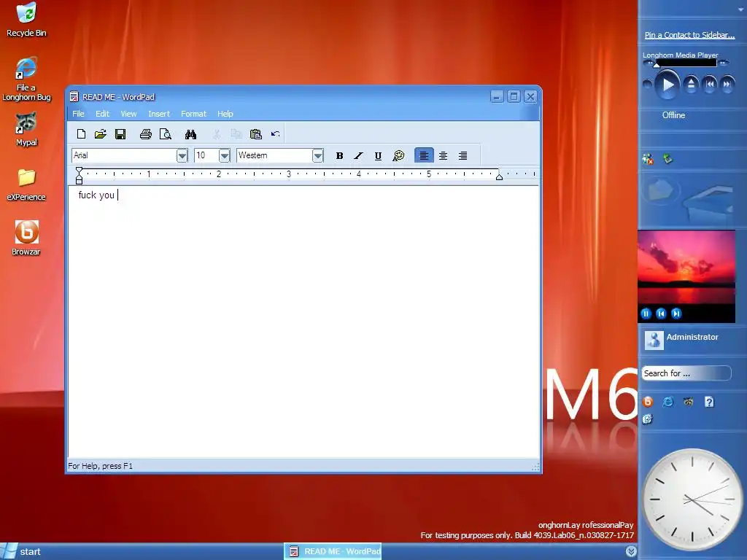Open the Recycle Bin desktop icon
The width and height of the screenshot is (747, 560).
pos(26,20)
